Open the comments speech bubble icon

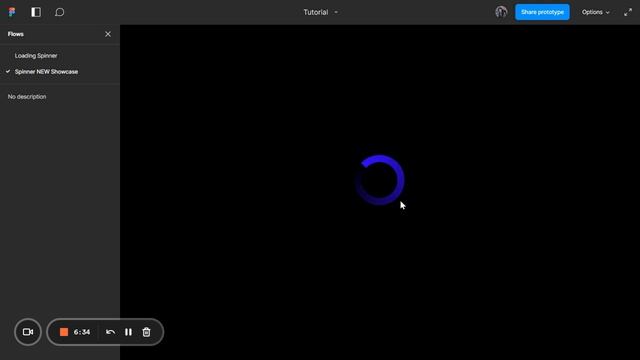click(60, 12)
